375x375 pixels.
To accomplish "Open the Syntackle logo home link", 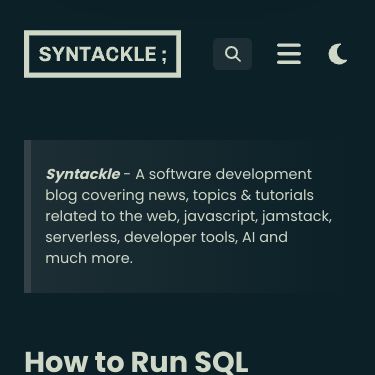I will tap(102, 54).
